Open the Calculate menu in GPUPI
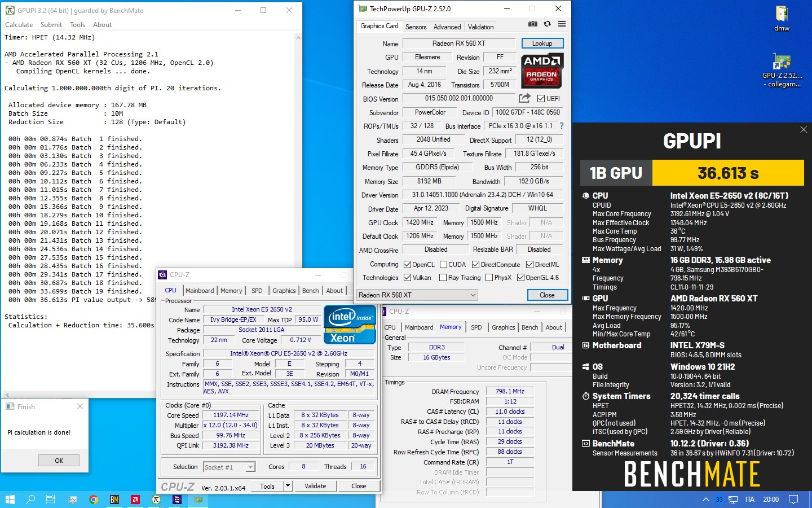Image resolution: width=812 pixels, height=508 pixels. point(19,25)
